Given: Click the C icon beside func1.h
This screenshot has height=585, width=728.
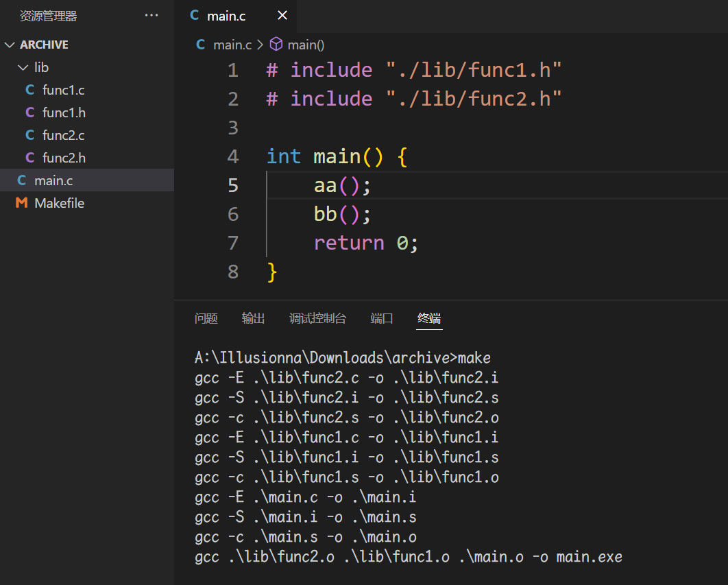Looking at the screenshot, I should (x=32, y=112).
